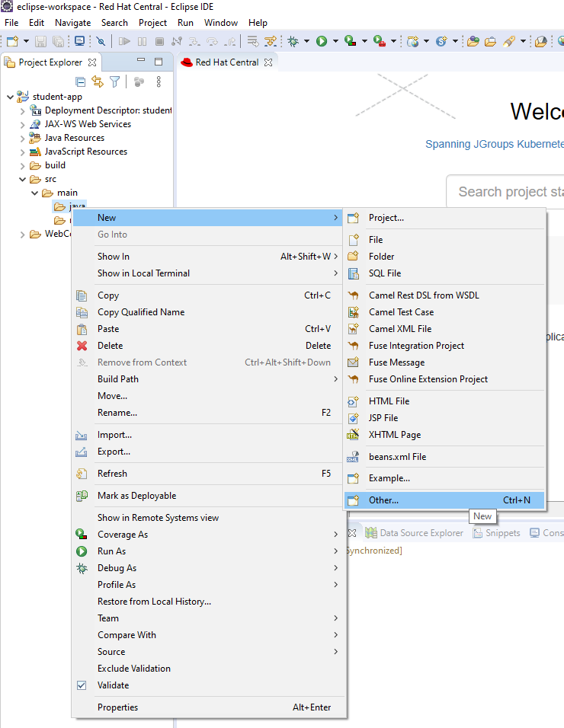Click the Open Task folder icon
The height and width of the screenshot is (728, 564).
click(490, 41)
